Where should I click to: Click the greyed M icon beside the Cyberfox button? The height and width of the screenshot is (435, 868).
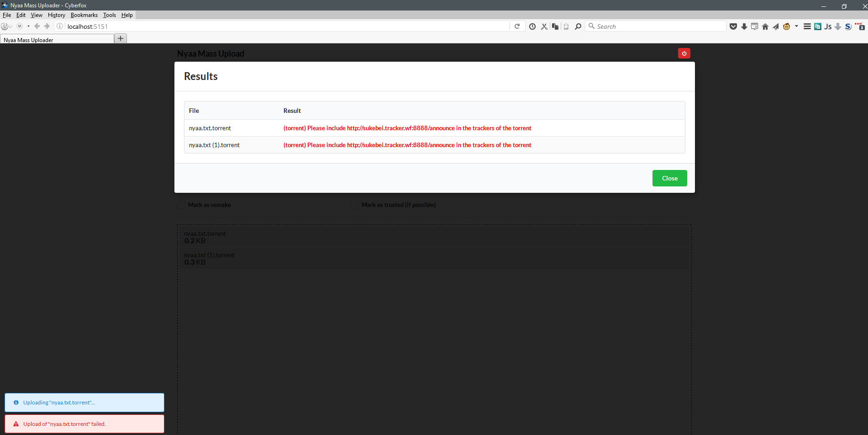click(x=20, y=27)
